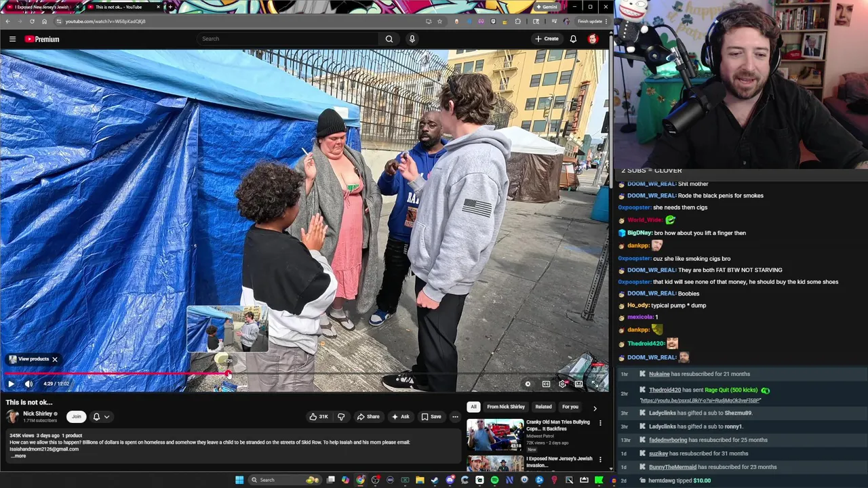Select the All filter chip
Viewport: 868px width, 488px height.
pos(473,407)
